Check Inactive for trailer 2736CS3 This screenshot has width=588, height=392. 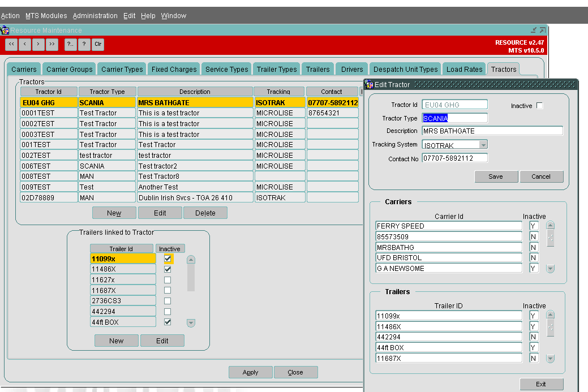point(168,301)
